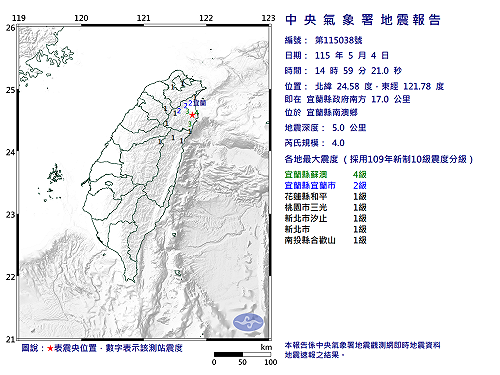Screen dimensions: 500x375
Task: Click the time 14時59分21.0秒
Action: (358, 71)
